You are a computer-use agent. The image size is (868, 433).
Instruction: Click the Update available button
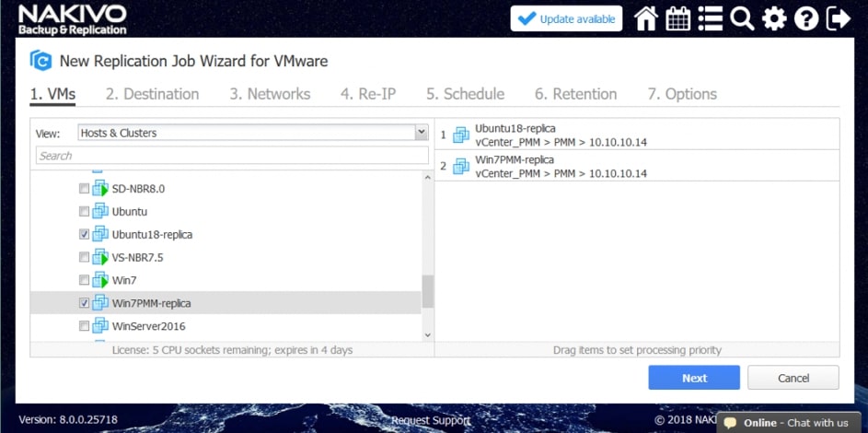click(566, 18)
